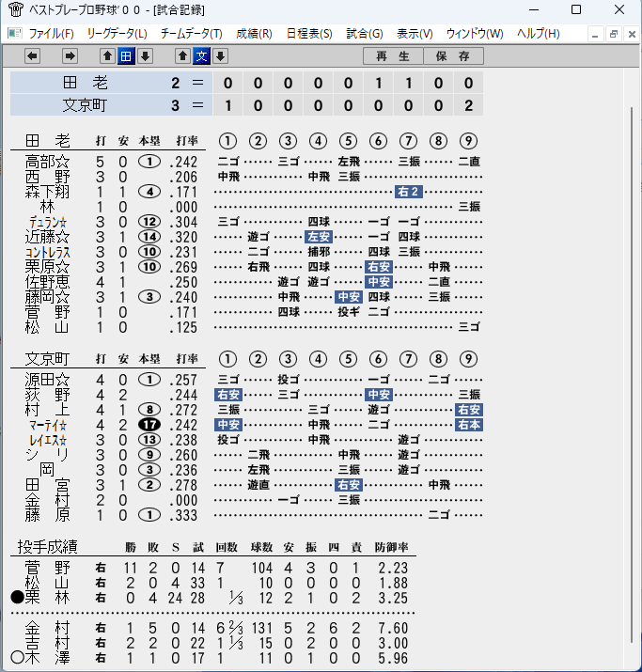Click 森下翔's highlighted 右2 result
This screenshot has width=642, height=672.
(409, 192)
